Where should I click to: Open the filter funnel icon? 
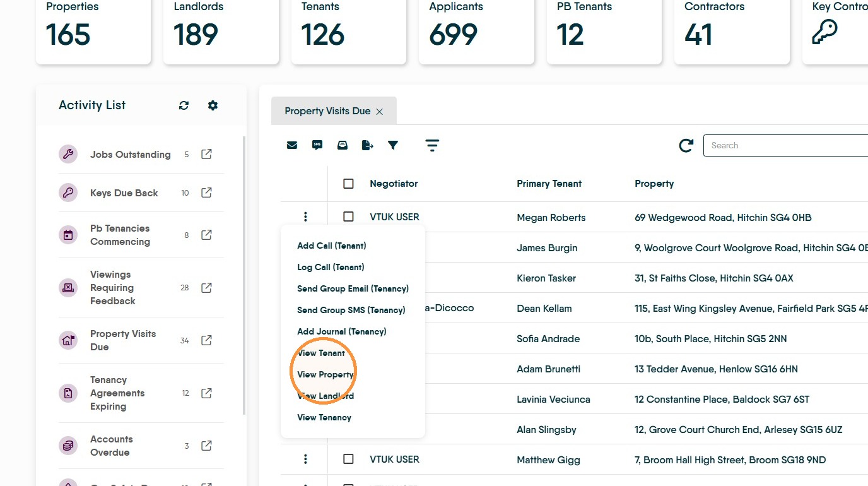pos(393,145)
